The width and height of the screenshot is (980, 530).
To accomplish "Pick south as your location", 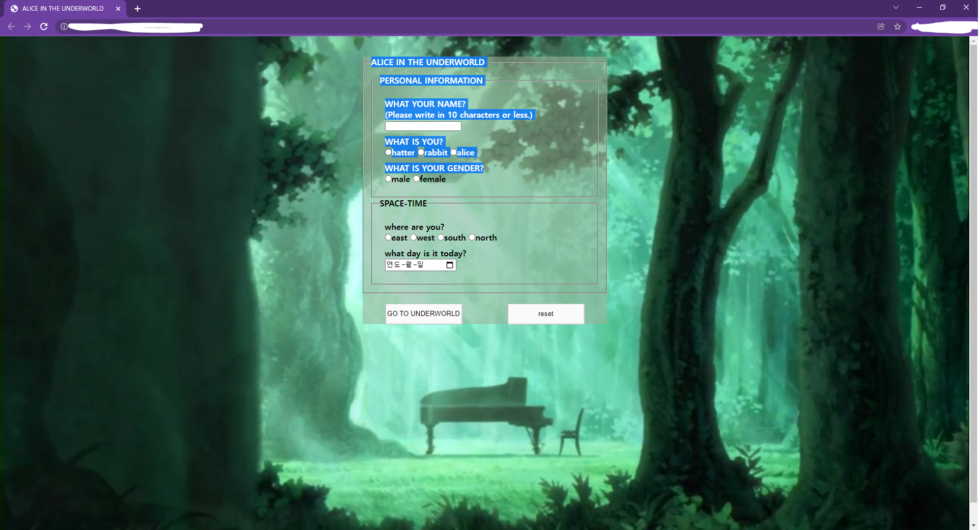I will [441, 237].
